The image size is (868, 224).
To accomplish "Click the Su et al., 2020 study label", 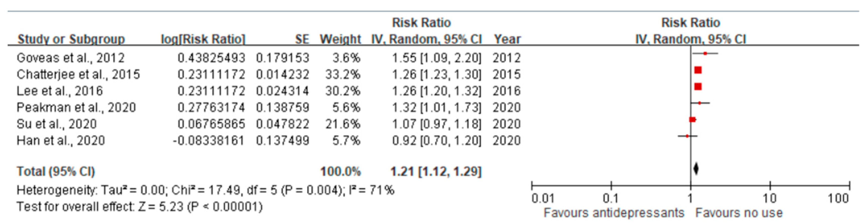I will click(57, 124).
